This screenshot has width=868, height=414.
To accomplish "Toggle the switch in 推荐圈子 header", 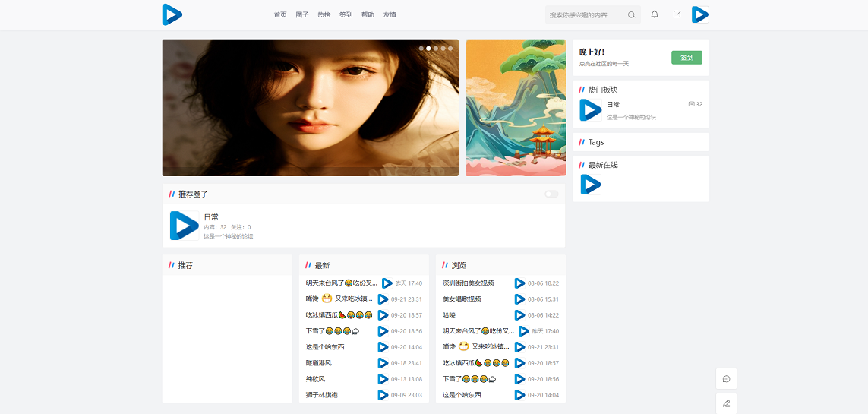I will (551, 194).
